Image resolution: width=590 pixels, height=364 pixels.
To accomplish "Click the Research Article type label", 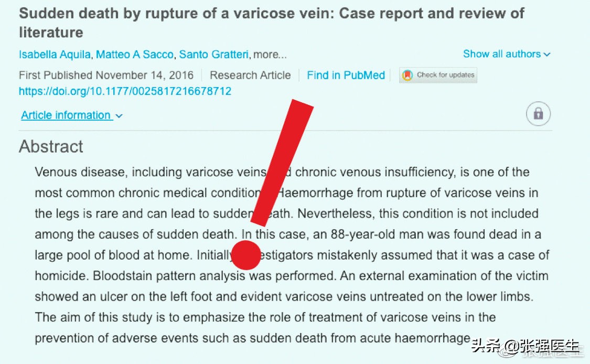I will click(250, 75).
